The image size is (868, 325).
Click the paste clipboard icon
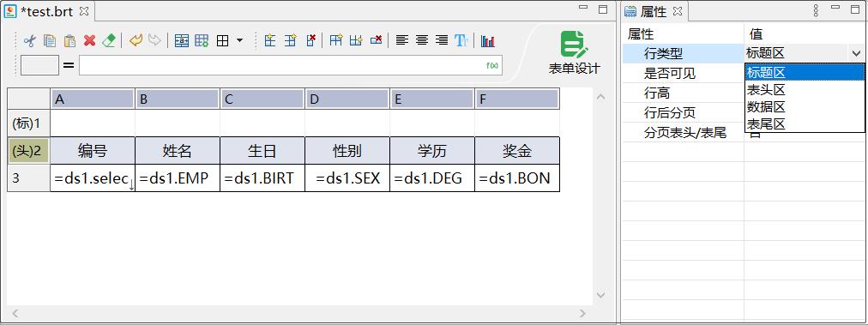[69, 40]
